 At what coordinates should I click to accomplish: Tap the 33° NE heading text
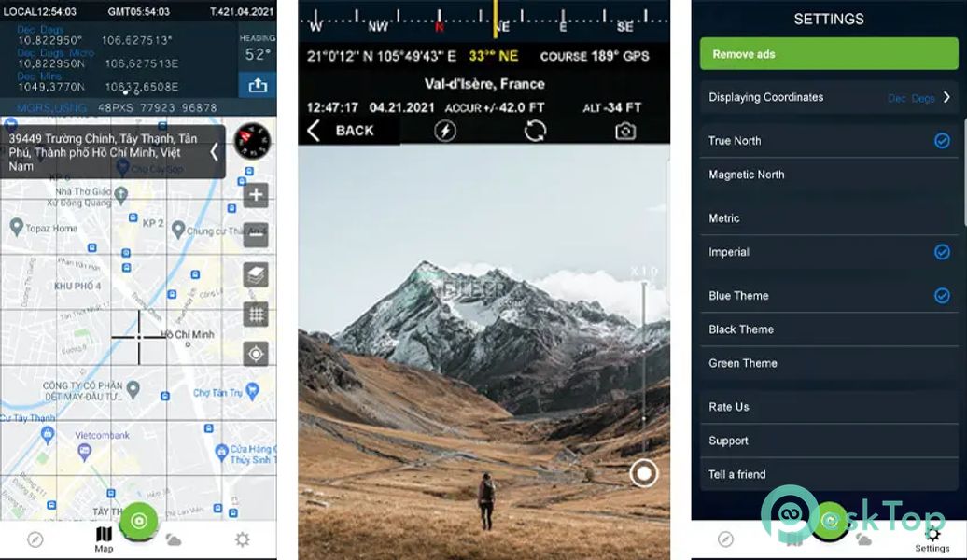coord(494,56)
